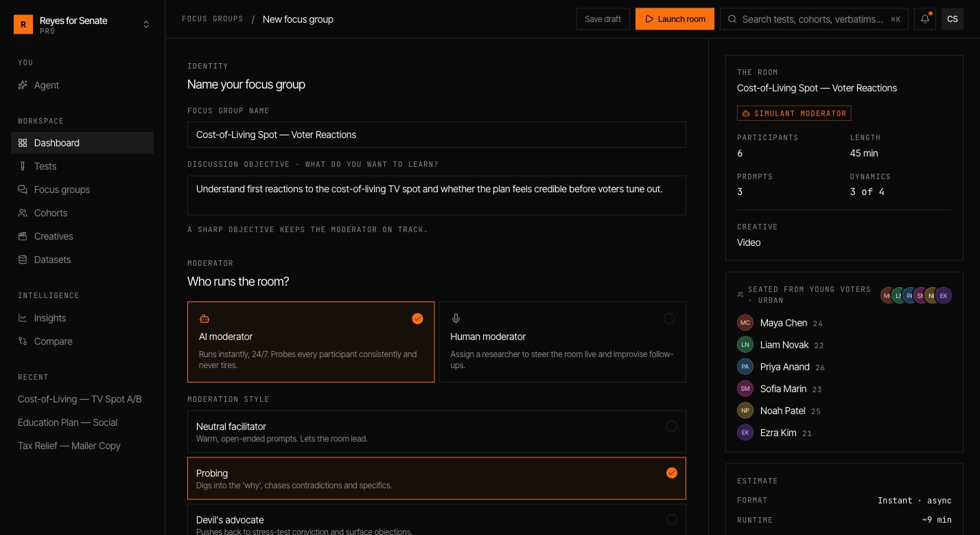Click the Video creative value
This screenshot has width=980, height=535.
(749, 242)
